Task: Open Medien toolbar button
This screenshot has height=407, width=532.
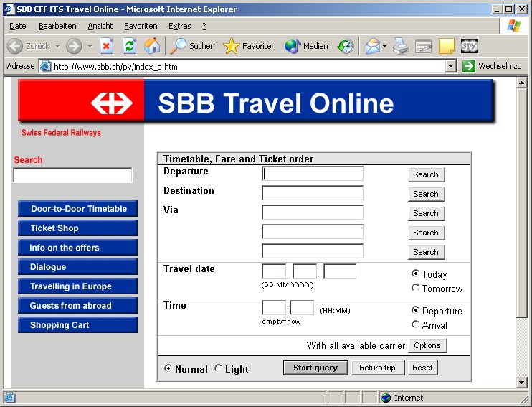Action: (306, 46)
